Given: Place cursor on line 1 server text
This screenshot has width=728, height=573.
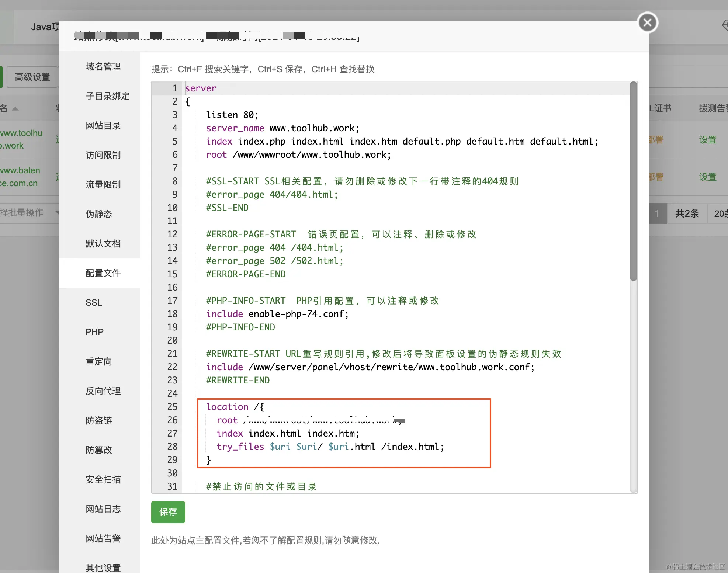Looking at the screenshot, I should 201,88.
